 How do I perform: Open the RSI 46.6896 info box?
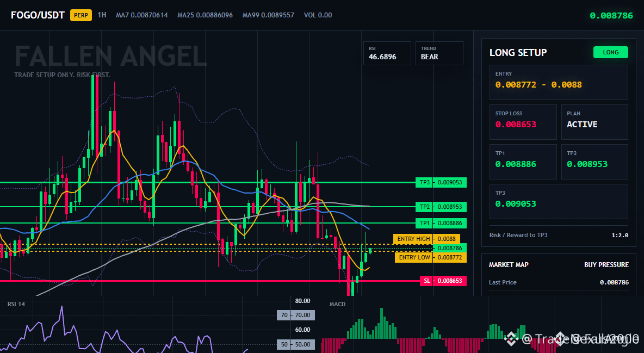click(387, 53)
